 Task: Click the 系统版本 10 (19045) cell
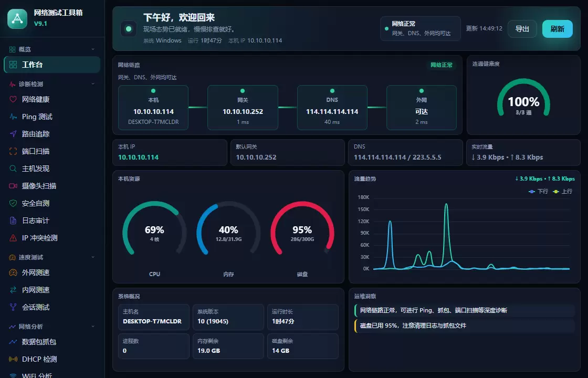228,317
